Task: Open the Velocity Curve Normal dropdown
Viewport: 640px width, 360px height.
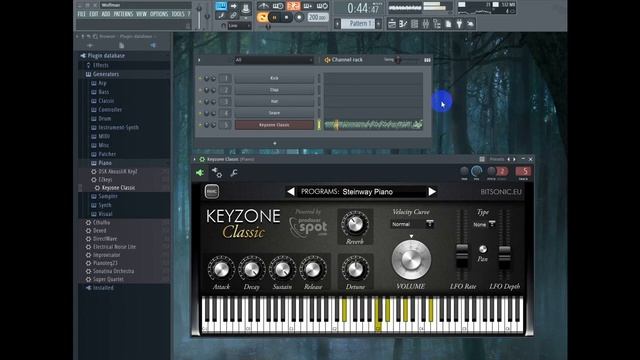Action: point(412,224)
